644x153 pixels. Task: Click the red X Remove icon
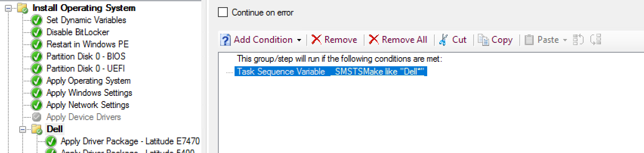(317, 39)
